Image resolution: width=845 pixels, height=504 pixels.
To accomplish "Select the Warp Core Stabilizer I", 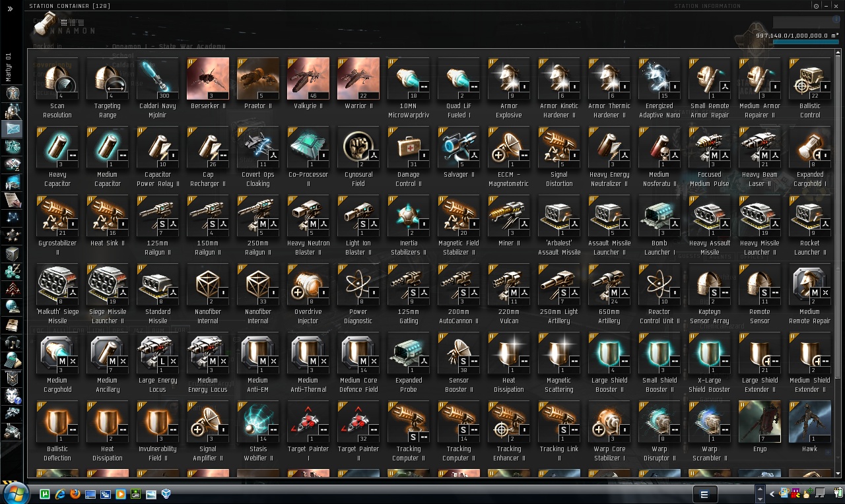I will (x=609, y=422).
